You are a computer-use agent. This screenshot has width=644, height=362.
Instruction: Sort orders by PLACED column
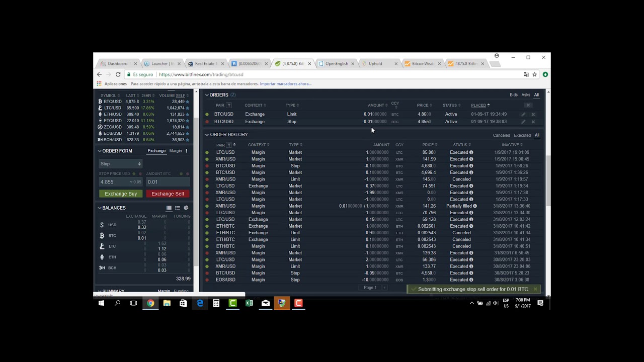coord(480,105)
